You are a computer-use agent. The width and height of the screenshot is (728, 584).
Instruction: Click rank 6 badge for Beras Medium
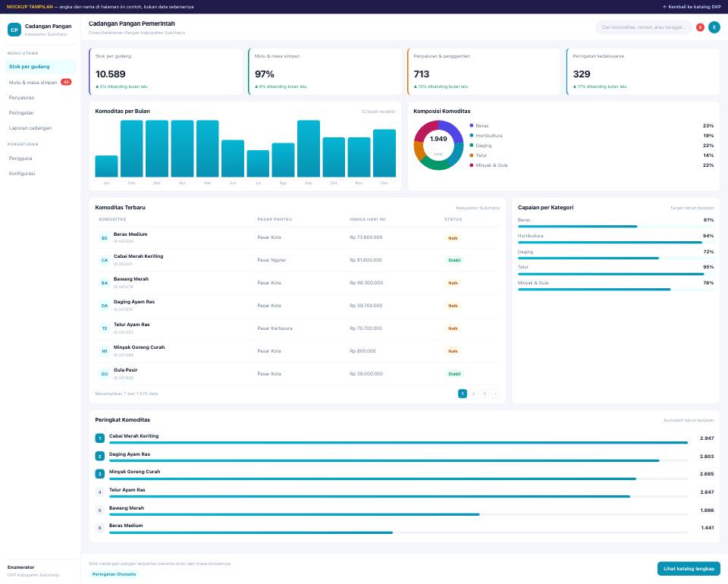100,528
